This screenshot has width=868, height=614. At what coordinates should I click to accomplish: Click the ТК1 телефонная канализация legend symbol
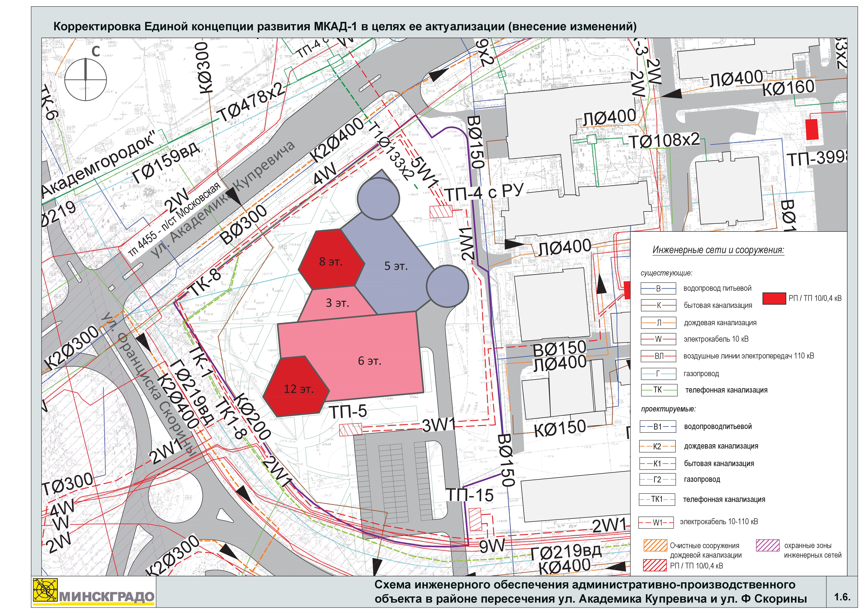(657, 499)
